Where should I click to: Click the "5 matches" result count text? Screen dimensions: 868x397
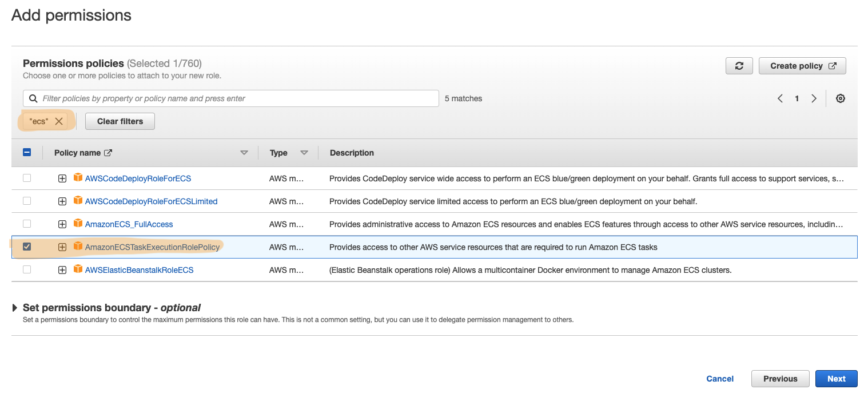(x=463, y=98)
